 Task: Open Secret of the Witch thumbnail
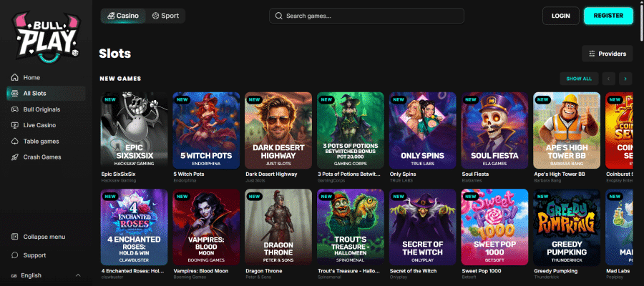423,227
